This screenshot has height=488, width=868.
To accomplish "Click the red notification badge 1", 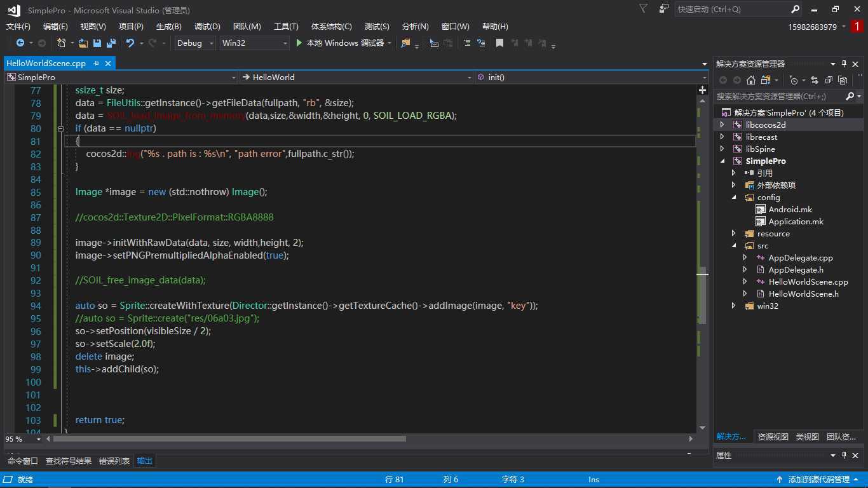I will coord(857,27).
